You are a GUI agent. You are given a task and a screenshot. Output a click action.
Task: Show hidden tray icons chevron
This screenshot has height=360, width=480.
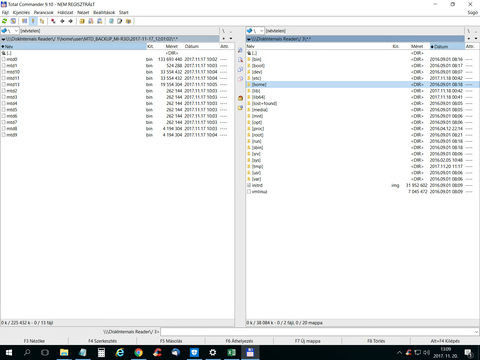click(x=399, y=352)
